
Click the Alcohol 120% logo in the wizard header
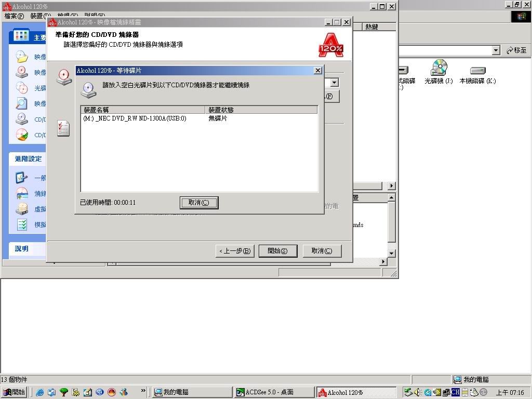click(x=331, y=45)
